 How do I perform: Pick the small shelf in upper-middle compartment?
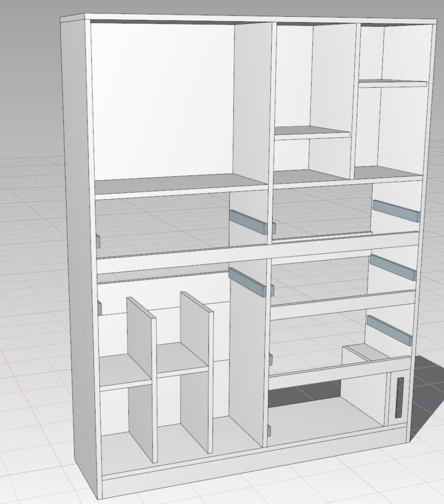pos(311,133)
